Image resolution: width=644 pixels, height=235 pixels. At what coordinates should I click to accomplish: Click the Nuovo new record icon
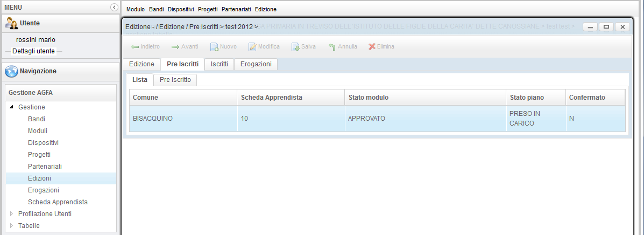pos(214,47)
